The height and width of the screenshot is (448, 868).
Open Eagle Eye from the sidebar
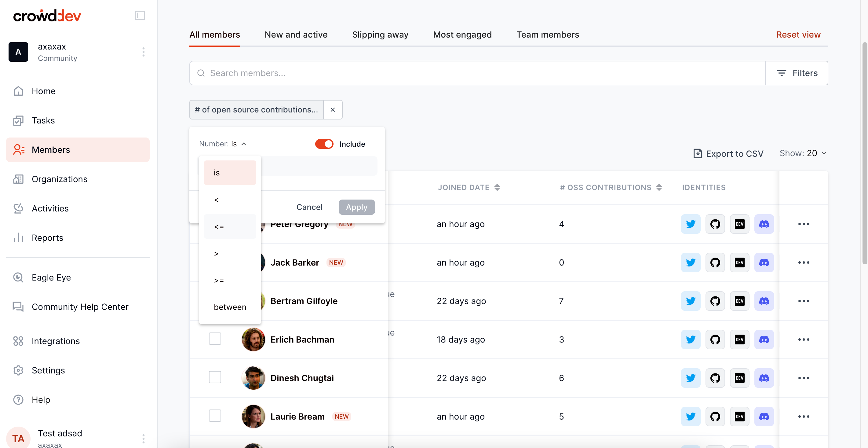(51, 277)
